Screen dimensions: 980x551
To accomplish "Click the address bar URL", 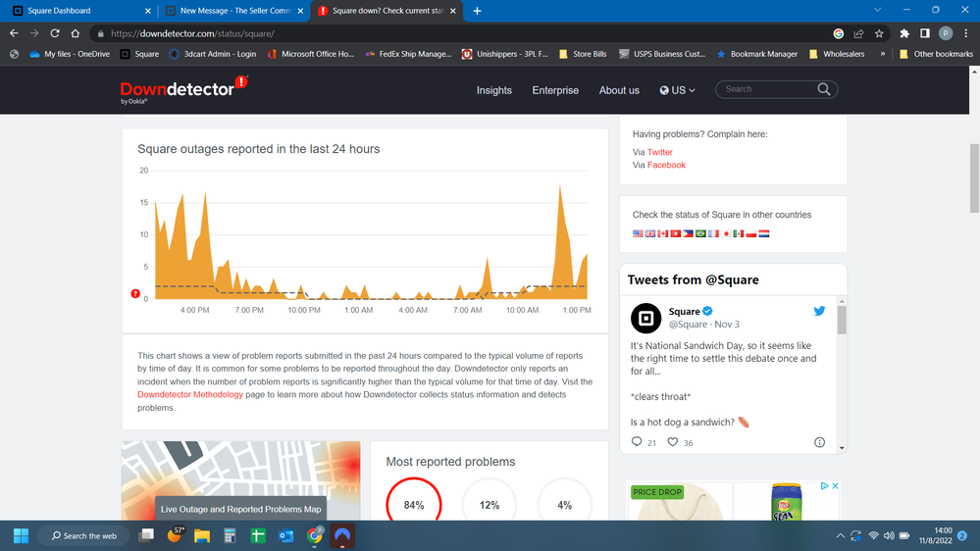I will pos(192,33).
